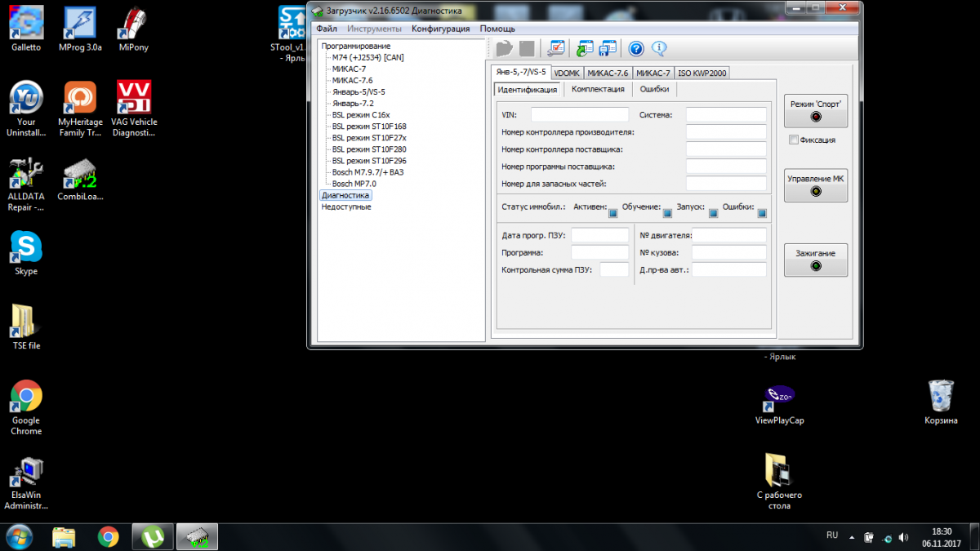Select the Янв-5,-7/VS-5 tab
The width and height of the screenshot is (980, 551).
click(521, 72)
